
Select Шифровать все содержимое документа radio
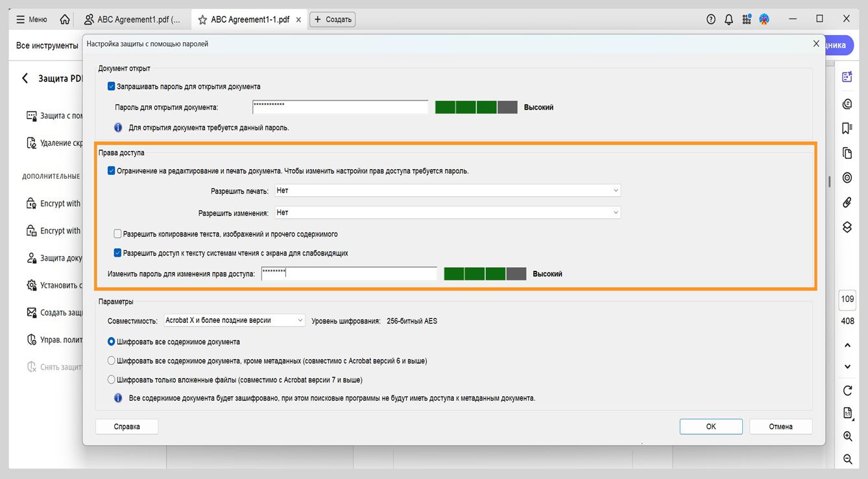click(112, 342)
